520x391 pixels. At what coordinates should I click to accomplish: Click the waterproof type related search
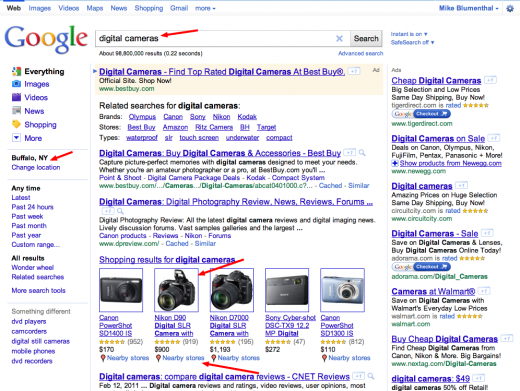click(x=142, y=138)
